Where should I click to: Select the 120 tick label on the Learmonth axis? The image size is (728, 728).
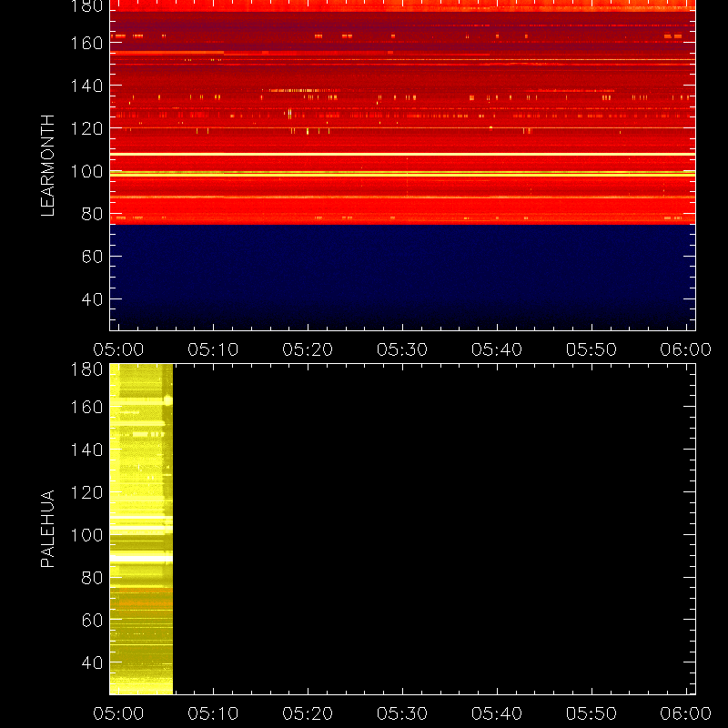(x=86, y=128)
